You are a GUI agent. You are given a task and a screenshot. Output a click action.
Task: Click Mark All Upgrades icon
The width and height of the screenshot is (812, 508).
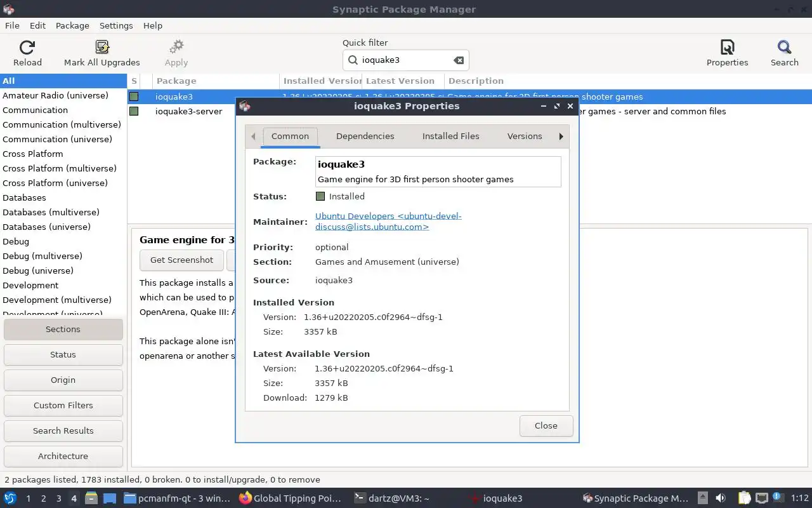(x=102, y=47)
